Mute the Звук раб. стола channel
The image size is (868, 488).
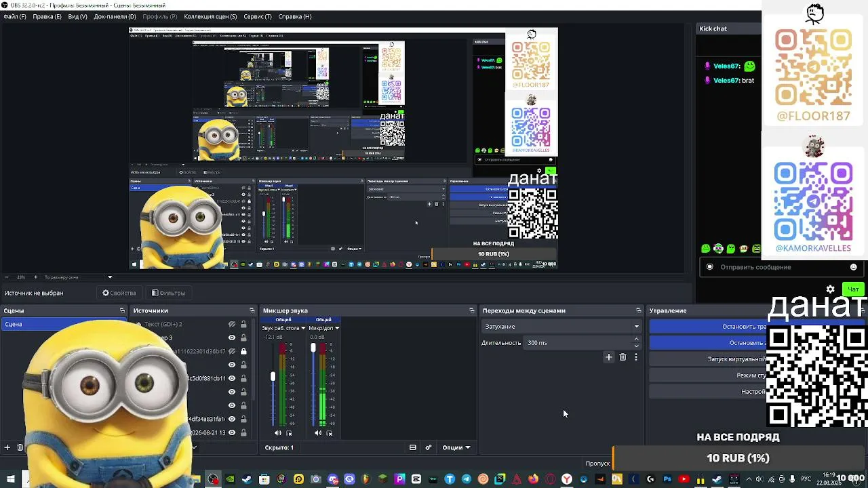click(278, 432)
